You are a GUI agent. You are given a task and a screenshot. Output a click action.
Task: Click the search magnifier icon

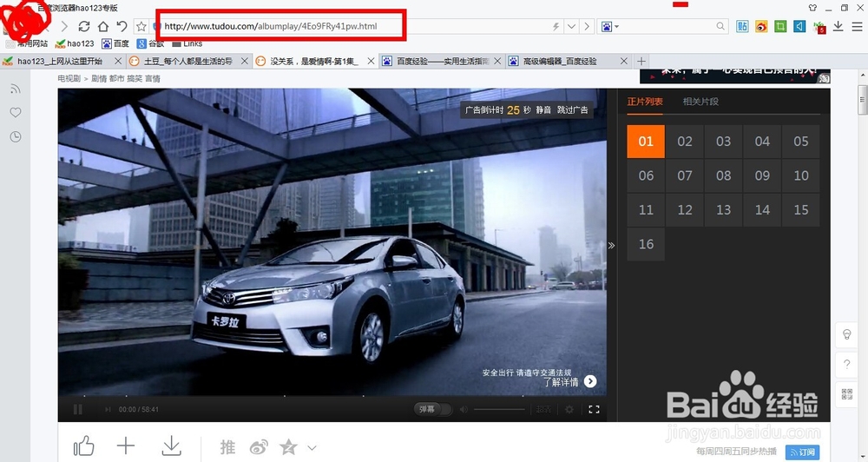720,26
